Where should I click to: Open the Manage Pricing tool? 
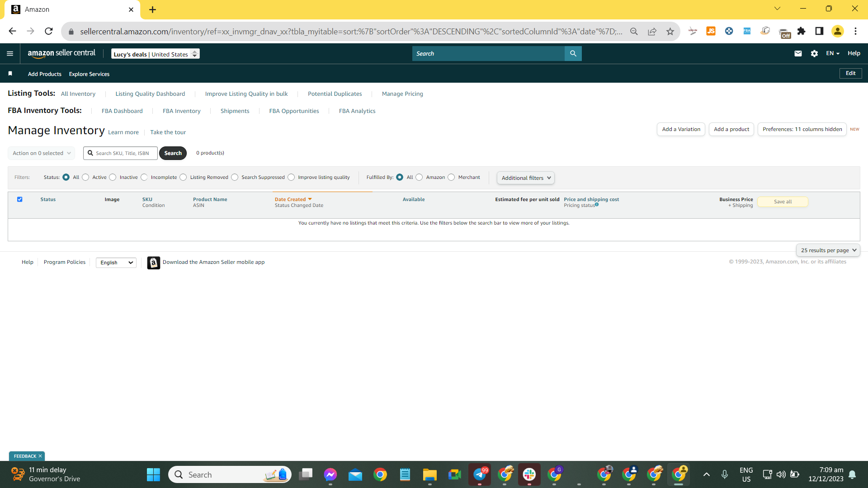click(x=402, y=94)
